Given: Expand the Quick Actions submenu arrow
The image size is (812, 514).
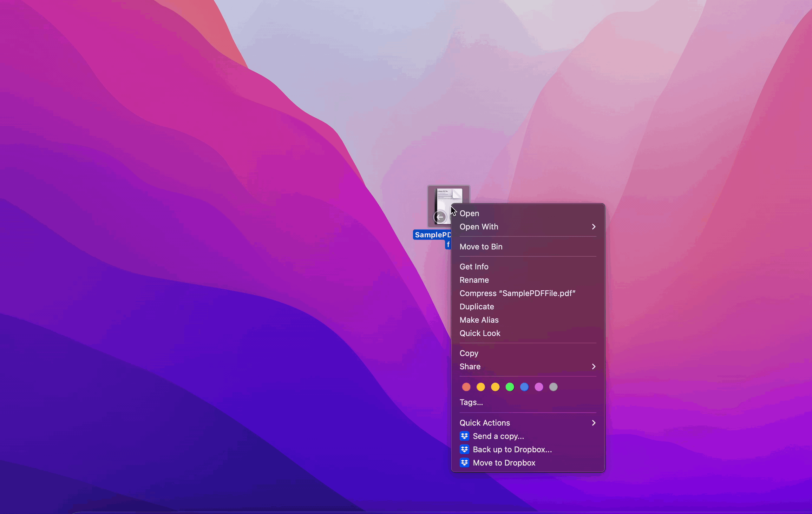Looking at the screenshot, I should 593,423.
